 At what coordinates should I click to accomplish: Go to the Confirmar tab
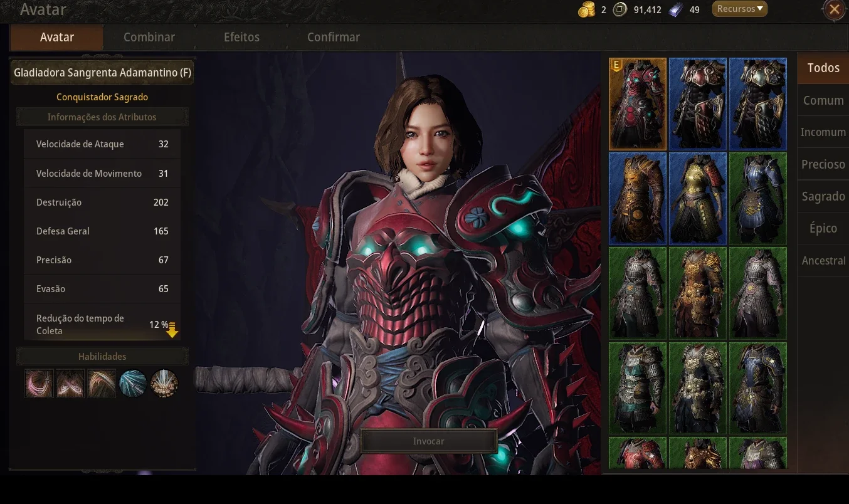click(334, 37)
